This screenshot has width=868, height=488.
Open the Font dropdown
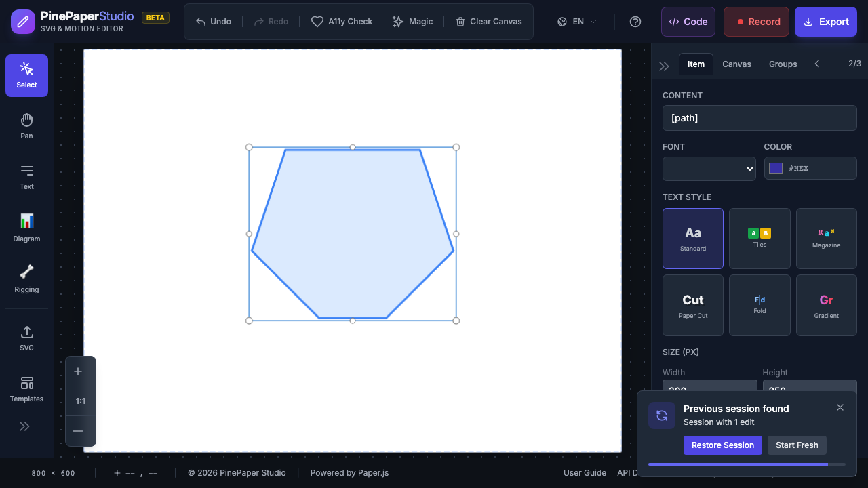pos(709,169)
